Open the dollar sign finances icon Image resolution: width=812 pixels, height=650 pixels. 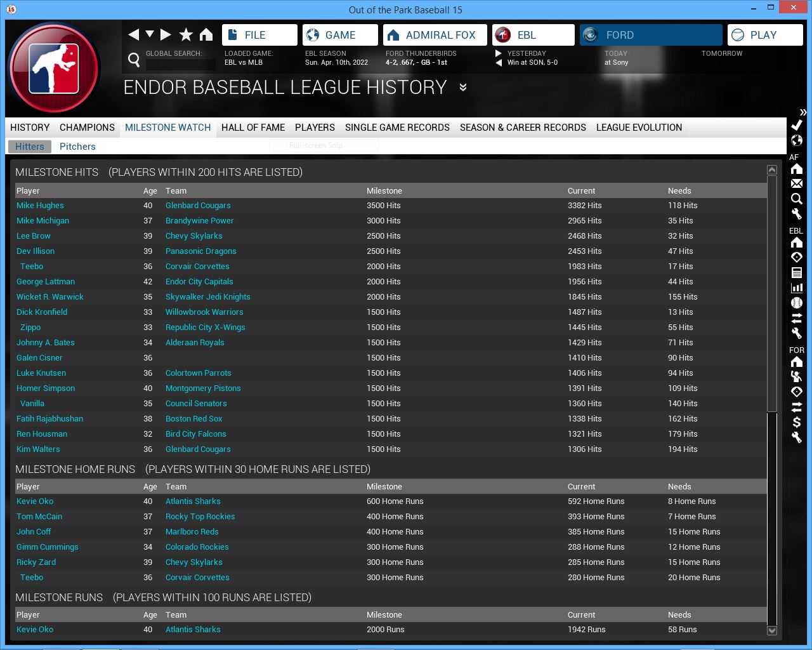[x=797, y=422]
